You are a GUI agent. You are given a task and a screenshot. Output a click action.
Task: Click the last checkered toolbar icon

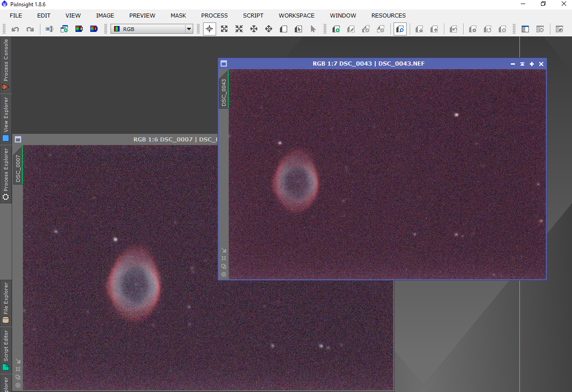coord(559,29)
